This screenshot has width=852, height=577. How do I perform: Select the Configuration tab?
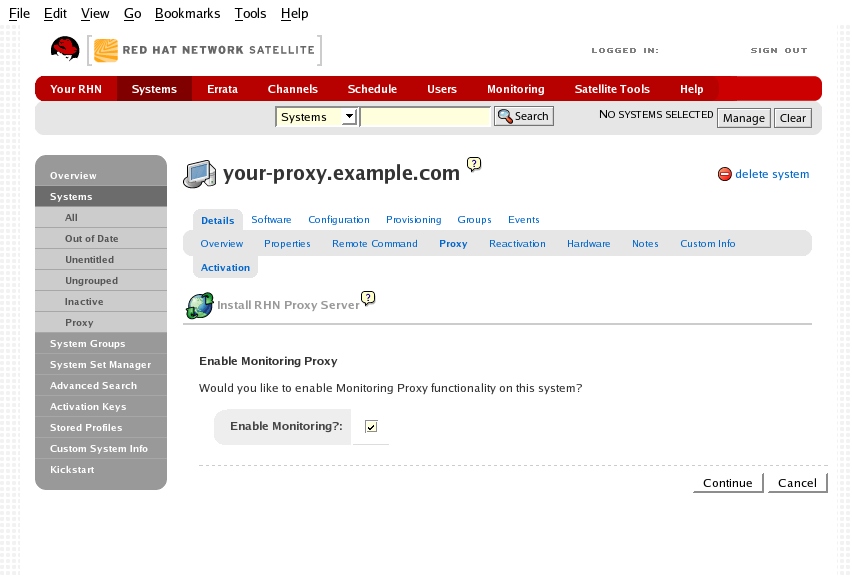click(x=339, y=219)
